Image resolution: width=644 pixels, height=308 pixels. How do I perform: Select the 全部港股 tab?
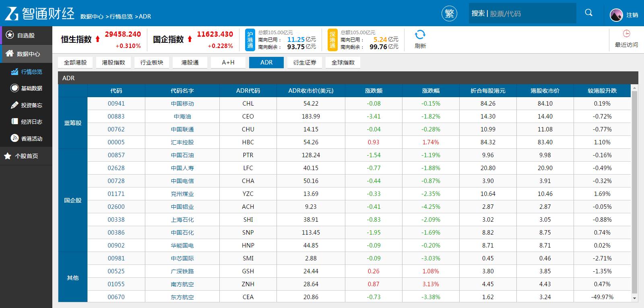click(75, 62)
